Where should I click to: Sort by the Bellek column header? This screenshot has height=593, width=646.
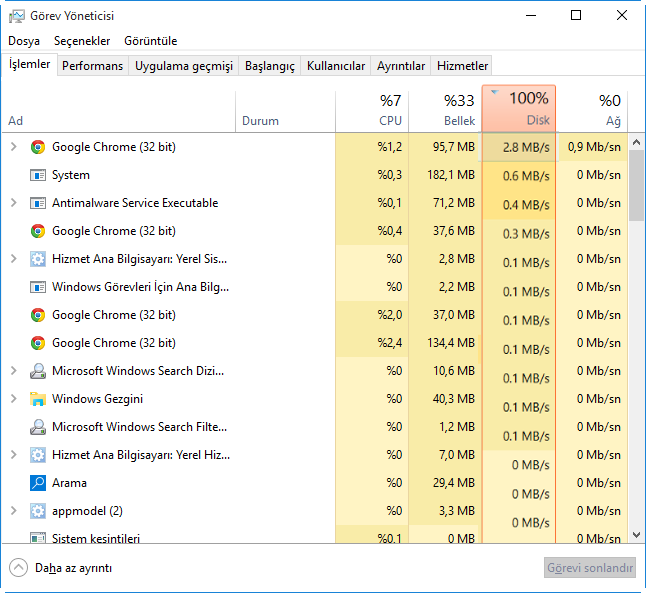[445, 111]
